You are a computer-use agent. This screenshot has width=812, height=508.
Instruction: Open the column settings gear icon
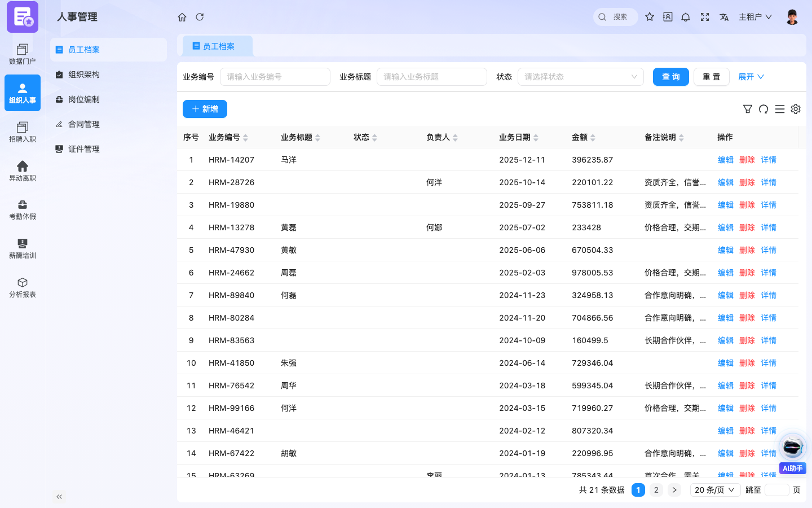click(796, 109)
